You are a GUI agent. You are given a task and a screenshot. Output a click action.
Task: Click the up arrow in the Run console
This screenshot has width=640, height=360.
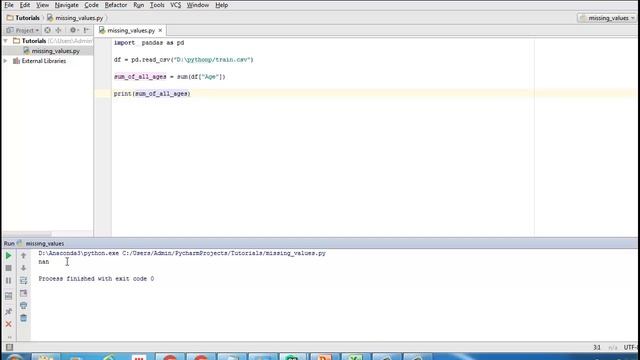[23, 256]
